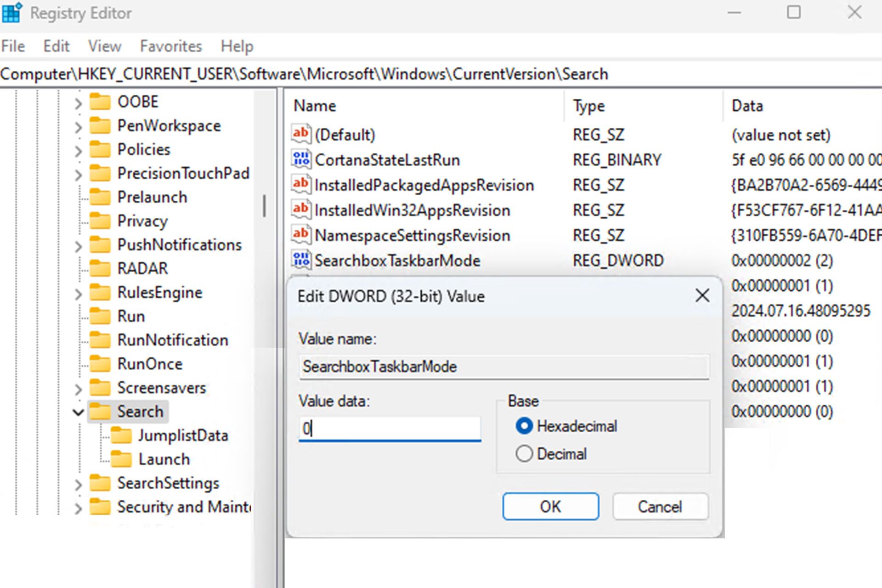Click OK to confirm DWORD value
882x588 pixels.
(x=551, y=506)
